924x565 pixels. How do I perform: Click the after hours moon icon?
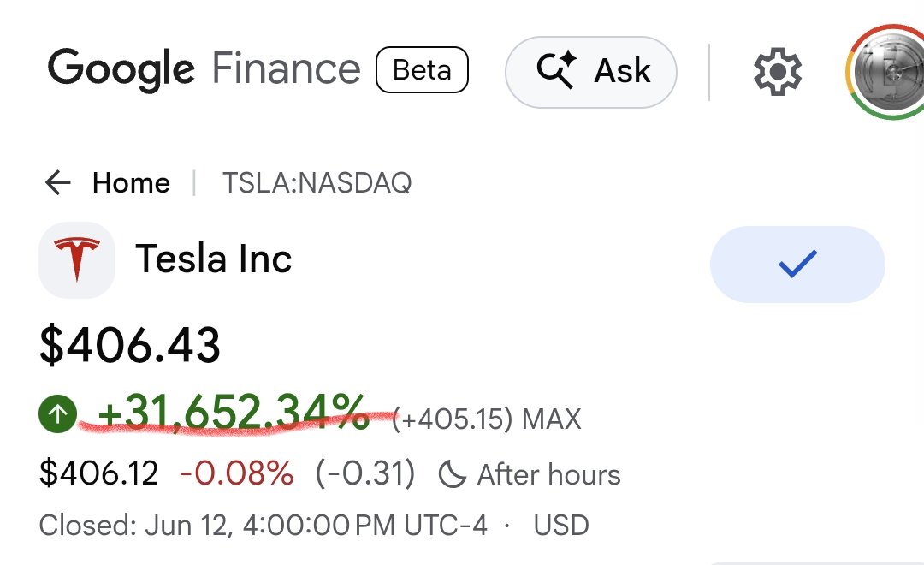pyautogui.click(x=452, y=474)
